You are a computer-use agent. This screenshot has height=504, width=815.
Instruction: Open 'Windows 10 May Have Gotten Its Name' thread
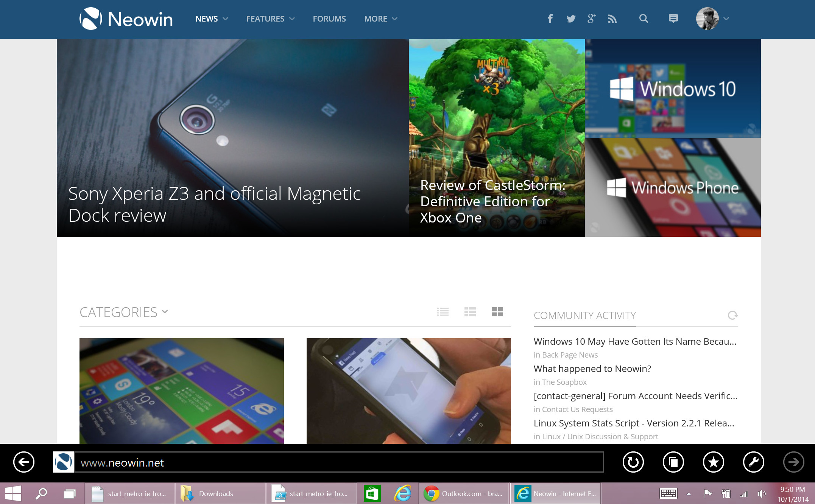coord(635,341)
